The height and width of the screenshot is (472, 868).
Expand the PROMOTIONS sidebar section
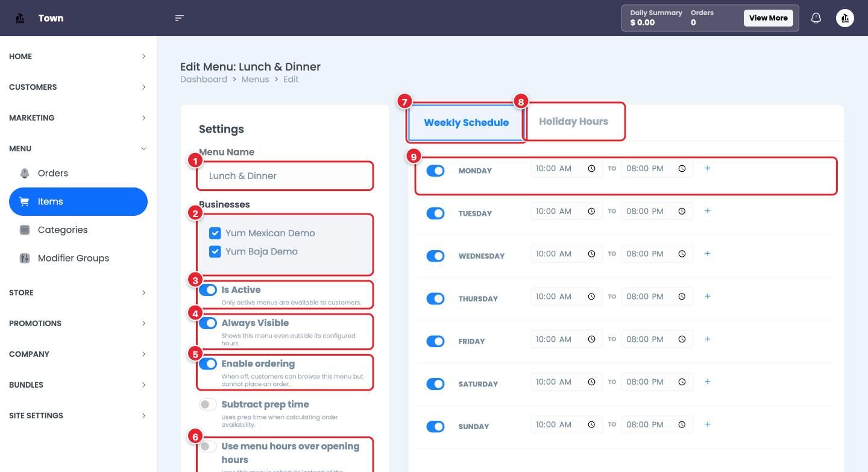[78, 323]
